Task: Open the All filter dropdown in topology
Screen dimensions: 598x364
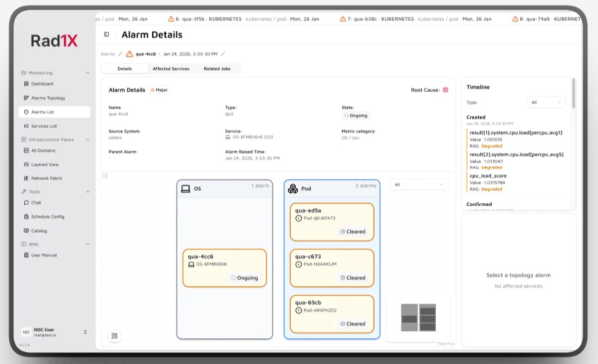Action: [419, 185]
